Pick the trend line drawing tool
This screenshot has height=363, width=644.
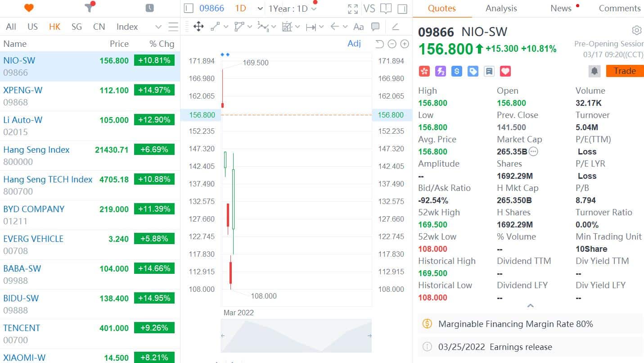(214, 27)
